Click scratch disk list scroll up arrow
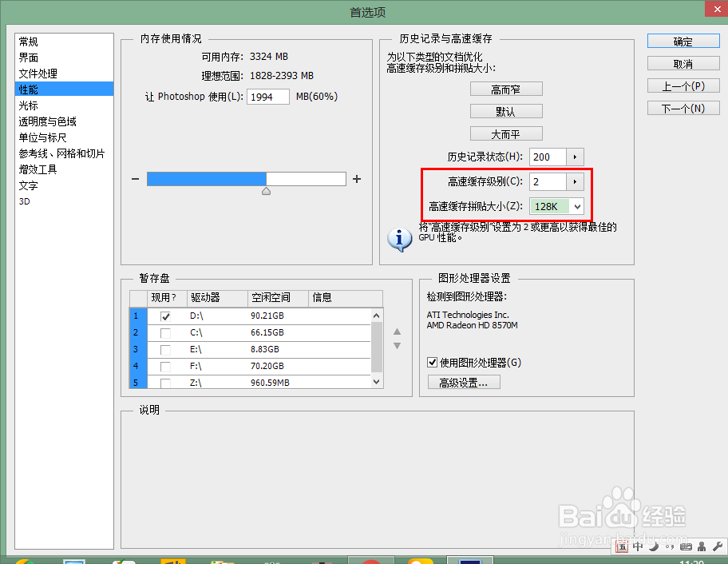 (x=377, y=316)
